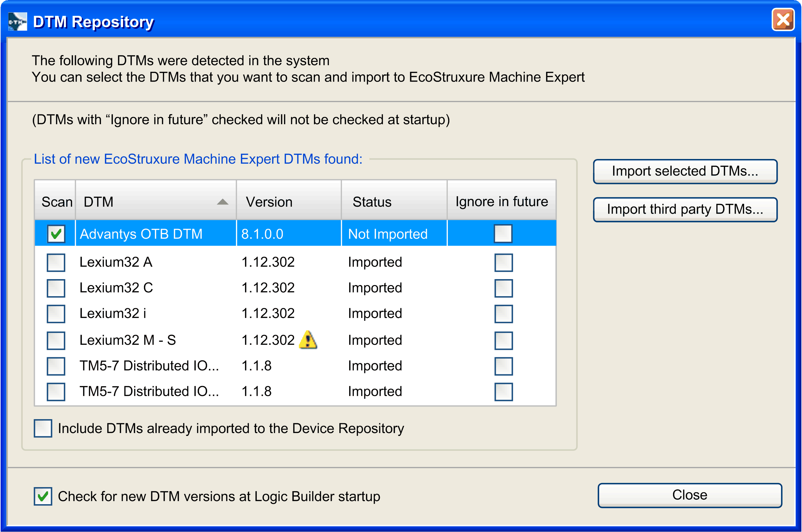The height and width of the screenshot is (532, 802).
Task: Select the Lexium32 M - S row
Action: pos(128,340)
